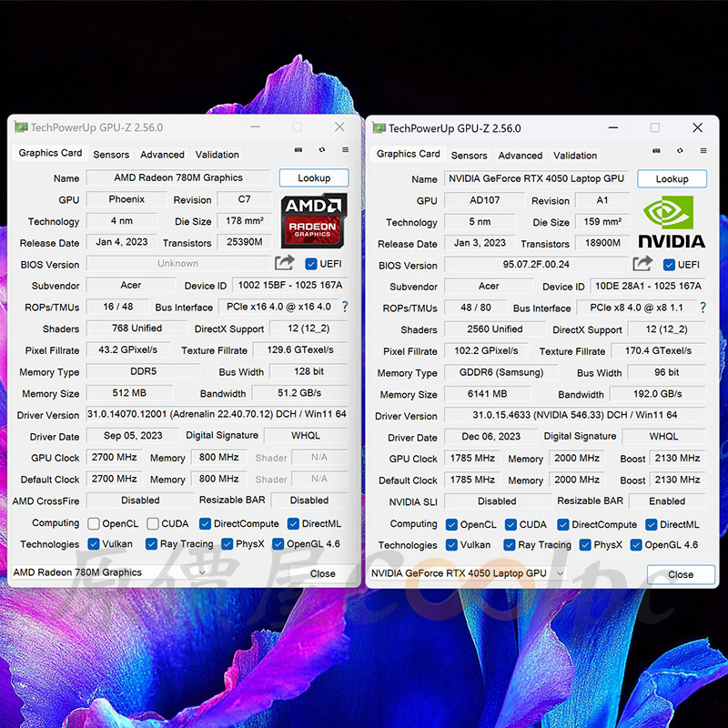This screenshot has height=728, width=728.
Task: Toggle OpenGL 4.6 checkbox in AMD window
Action: [278, 543]
